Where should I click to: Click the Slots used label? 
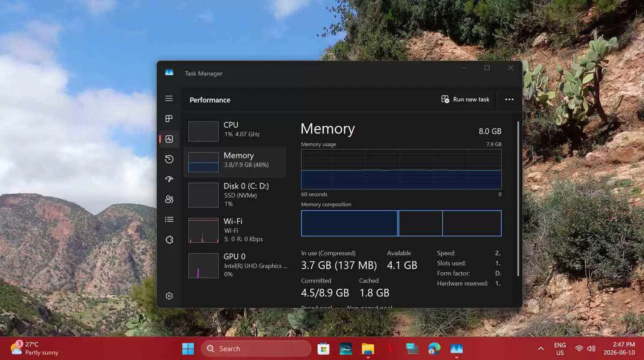click(x=451, y=263)
